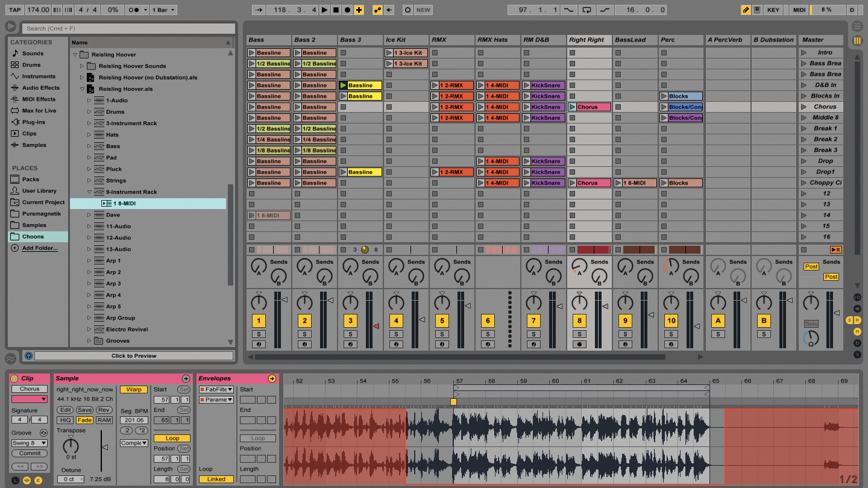This screenshot has height=488, width=868.
Task: Collapse the 9-Instrument Rack tree item
Action: coord(90,192)
